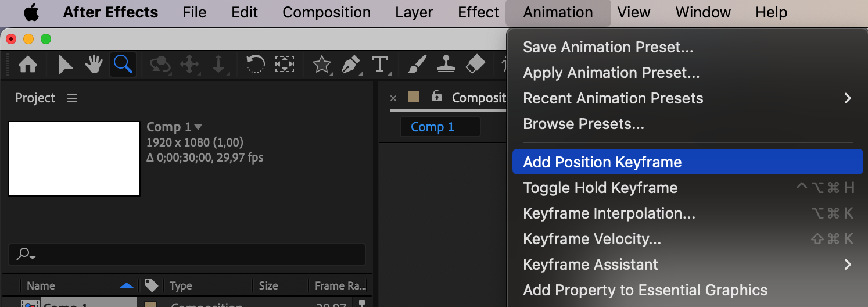Select the Zoom magnifier tool

(x=123, y=64)
